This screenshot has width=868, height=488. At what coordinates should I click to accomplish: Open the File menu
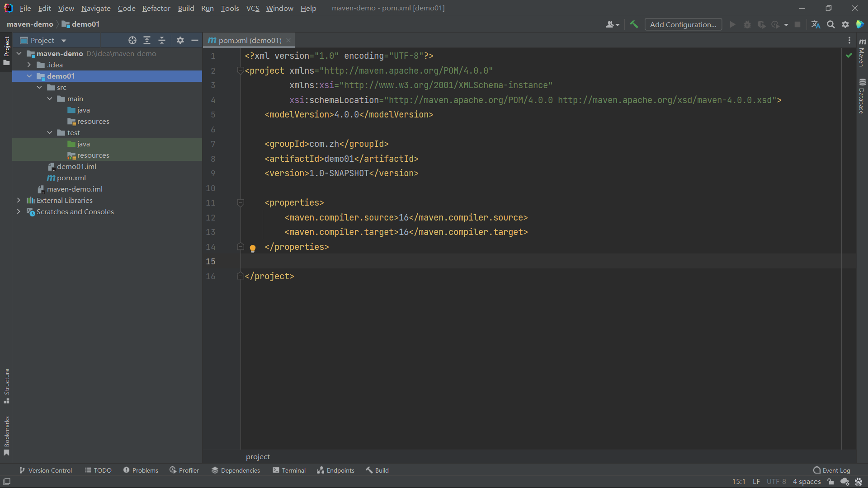point(25,8)
